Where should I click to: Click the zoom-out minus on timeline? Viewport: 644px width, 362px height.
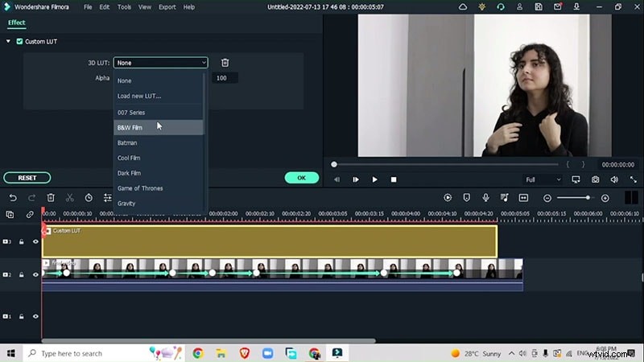coord(547,198)
